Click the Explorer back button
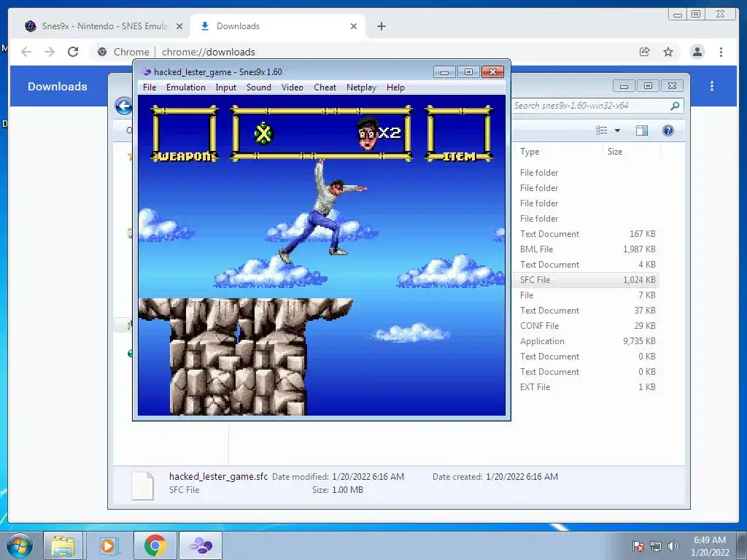Image resolution: width=747 pixels, height=560 pixels. point(124,106)
